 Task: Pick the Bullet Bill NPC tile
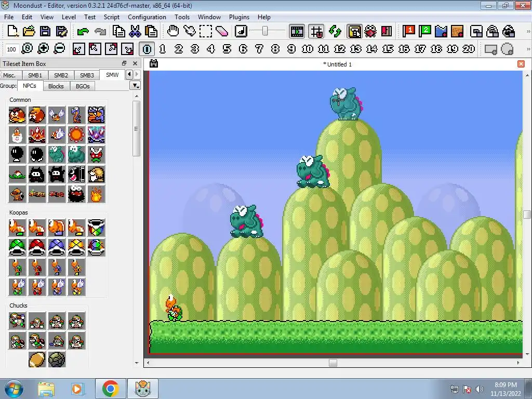(x=76, y=175)
